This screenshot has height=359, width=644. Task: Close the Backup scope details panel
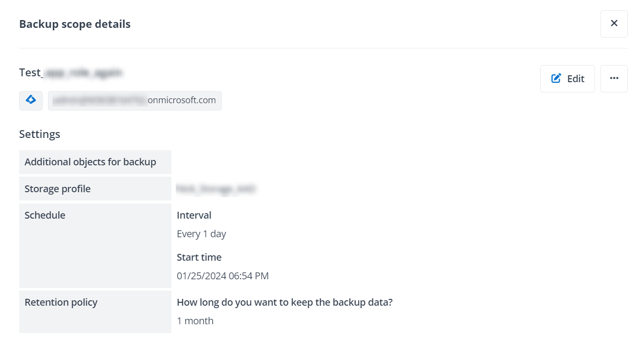pyautogui.click(x=614, y=23)
